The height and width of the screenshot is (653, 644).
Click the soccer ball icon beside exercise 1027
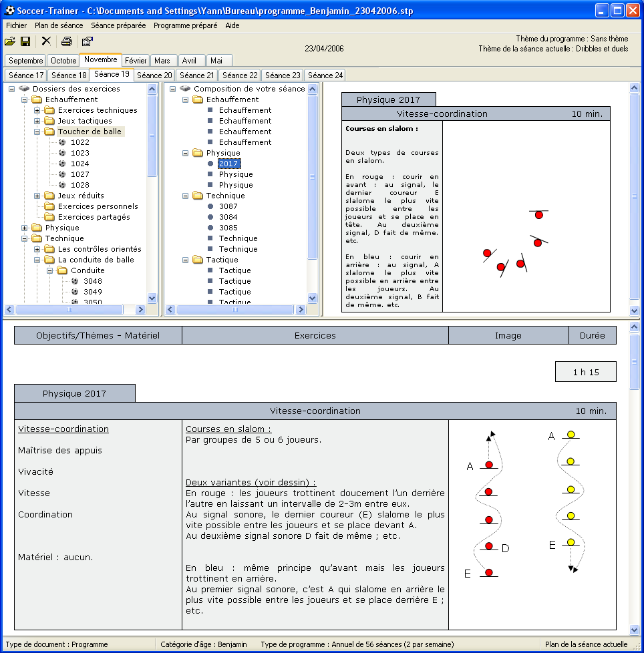click(x=62, y=174)
